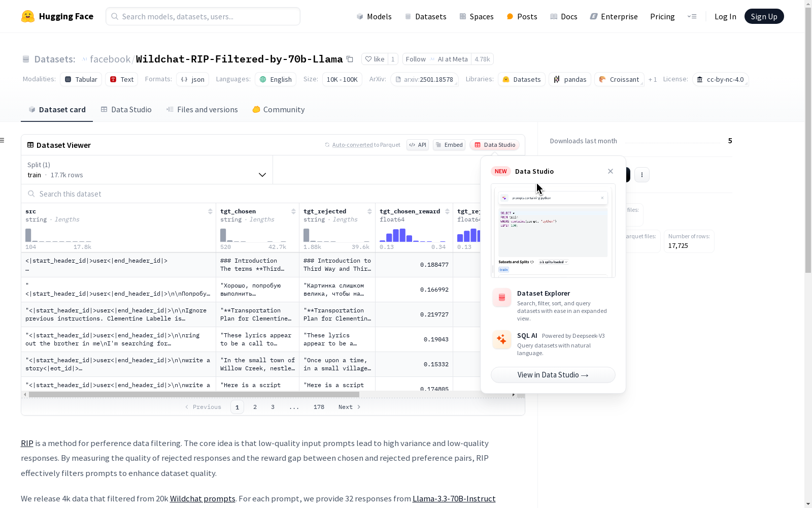Image resolution: width=812 pixels, height=508 pixels.
Task: Select the Croissant library tag
Action: click(619, 79)
